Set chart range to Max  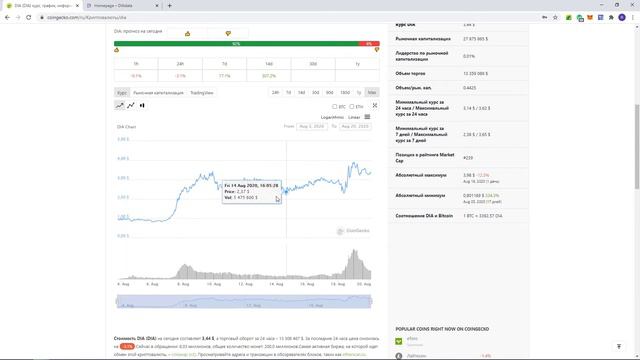(x=371, y=93)
